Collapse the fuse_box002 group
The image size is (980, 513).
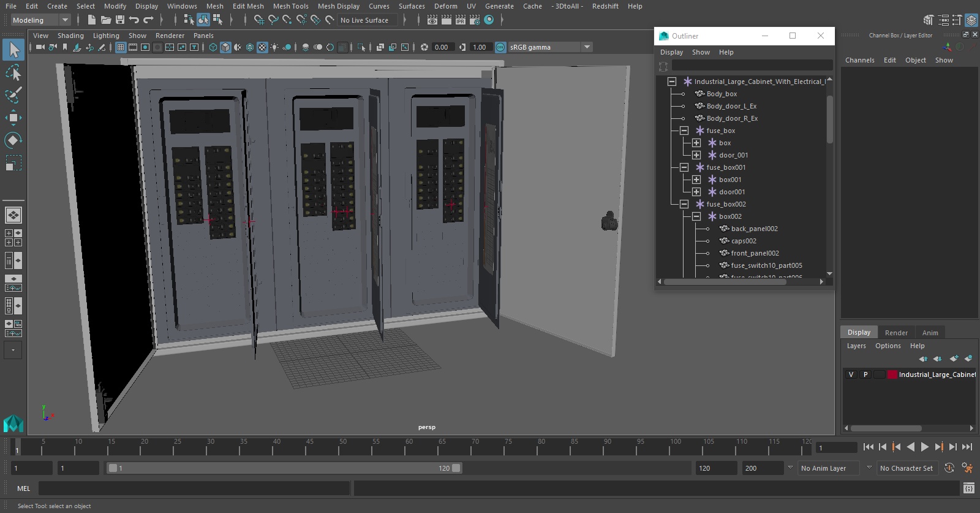tap(684, 204)
